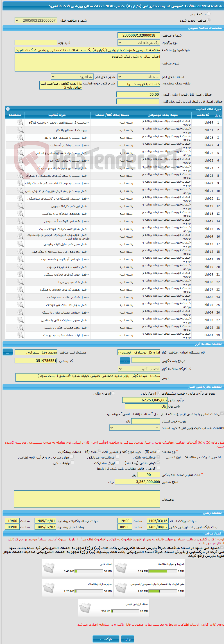This screenshot has width=224, height=644.
Task: Choose ماده (5) transaction type radio
Action: [x=159, y=451]
